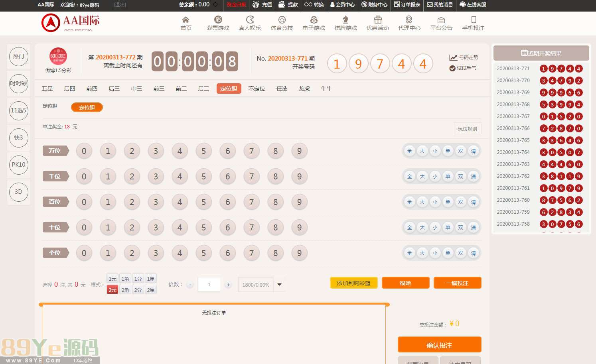
Task: Click the 提款 withdraw icon
Action: (282, 4)
